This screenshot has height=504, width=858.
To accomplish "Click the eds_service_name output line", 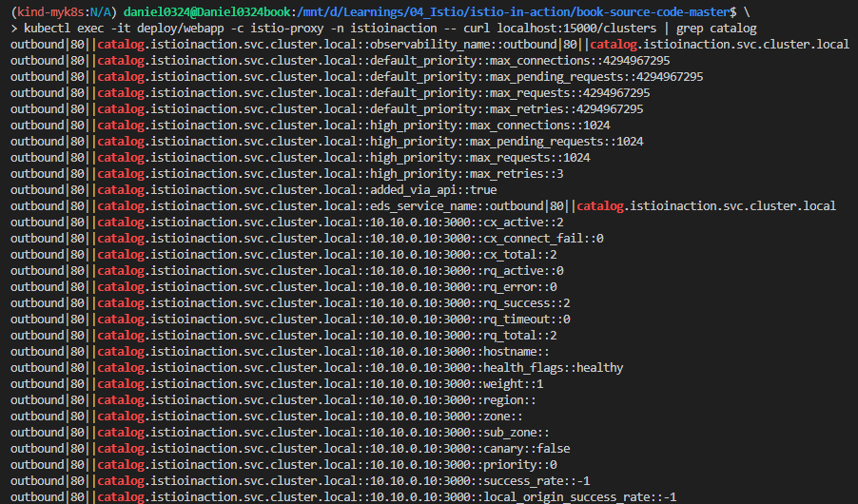I will [x=423, y=205].
